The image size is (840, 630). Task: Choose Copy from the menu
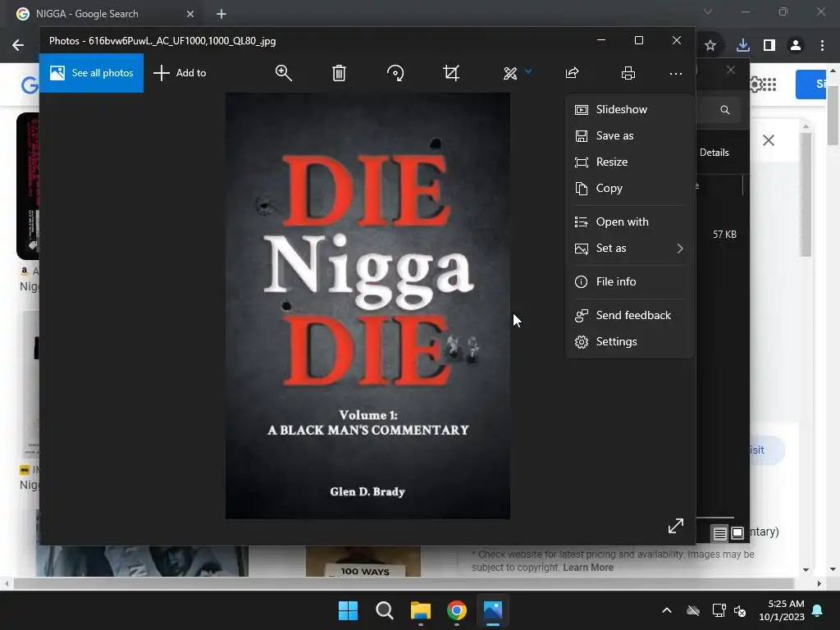coord(629,188)
